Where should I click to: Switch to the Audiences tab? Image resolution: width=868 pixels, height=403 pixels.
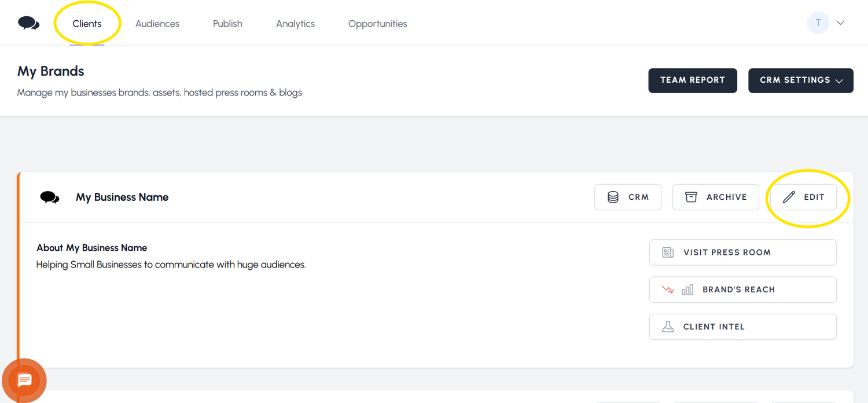pos(157,24)
